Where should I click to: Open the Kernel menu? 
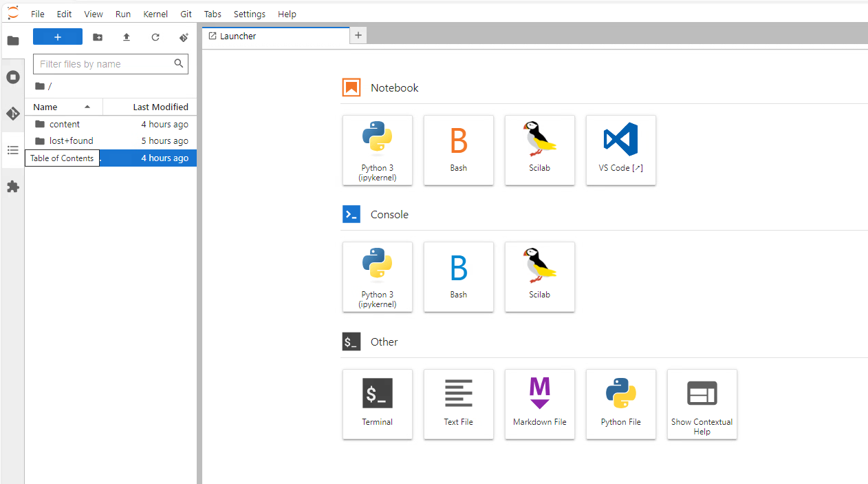(155, 14)
